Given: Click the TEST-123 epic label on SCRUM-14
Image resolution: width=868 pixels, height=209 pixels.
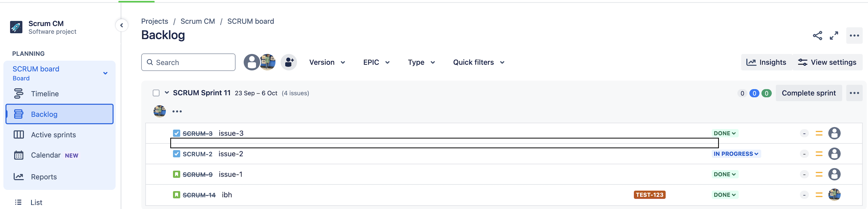Looking at the screenshot, I should click(649, 194).
